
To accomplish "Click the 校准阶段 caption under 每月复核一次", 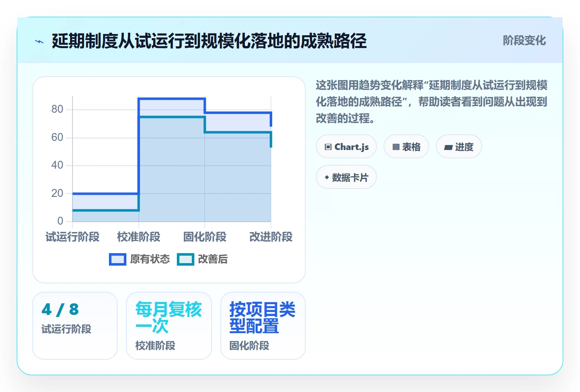I will click(x=155, y=346).
